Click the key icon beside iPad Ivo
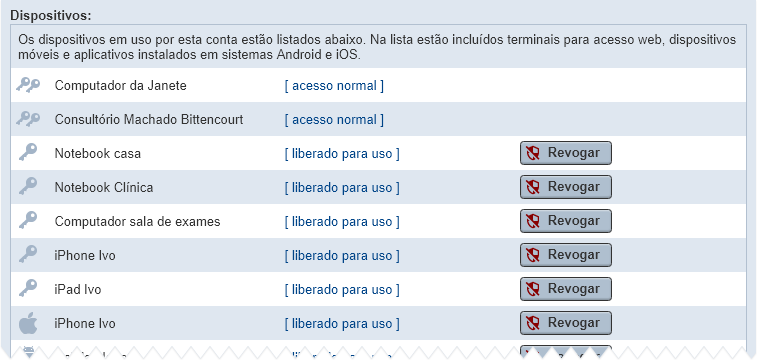The height and width of the screenshot is (360, 757). pos(28,289)
